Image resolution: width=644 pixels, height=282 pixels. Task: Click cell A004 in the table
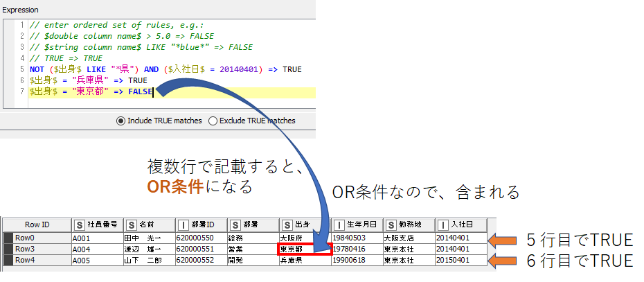98,249
